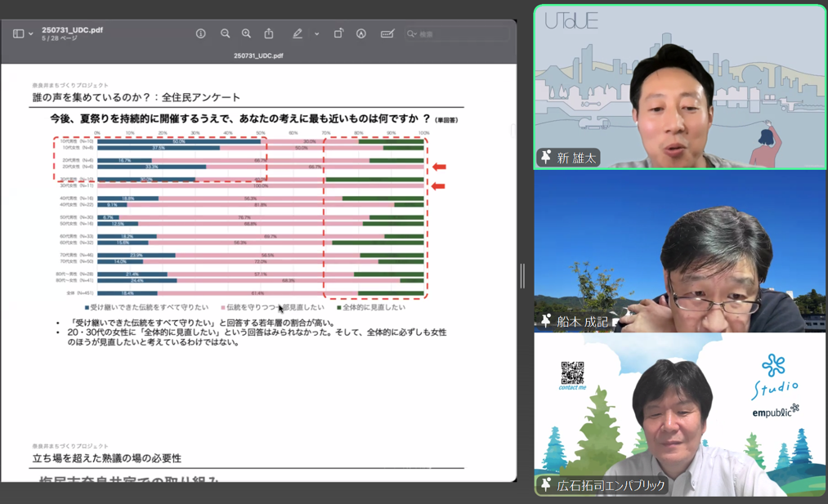This screenshot has height=504, width=828.
Task: Select the video tile of 広石拓司エンパブリック
Action: [679, 415]
